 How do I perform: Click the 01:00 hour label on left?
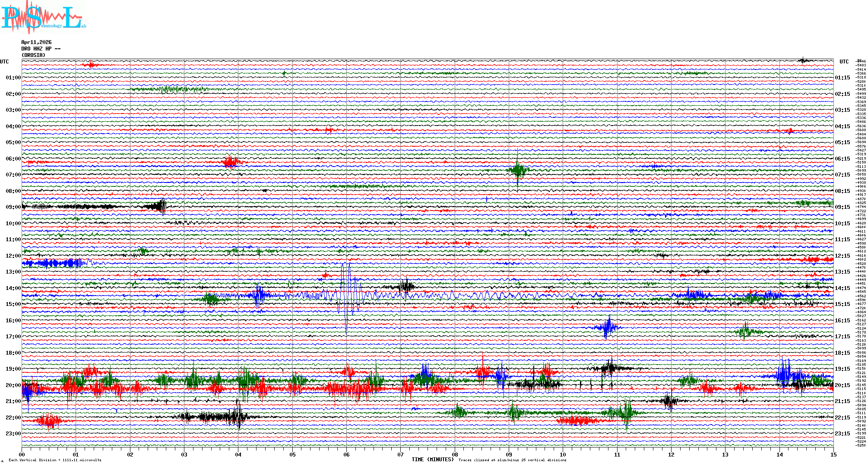pyautogui.click(x=13, y=78)
